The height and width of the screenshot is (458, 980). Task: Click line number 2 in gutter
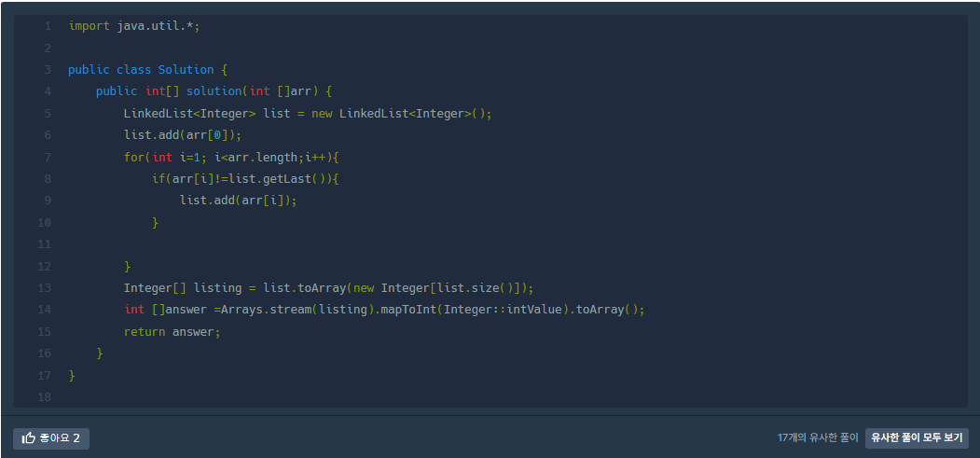pos(48,49)
